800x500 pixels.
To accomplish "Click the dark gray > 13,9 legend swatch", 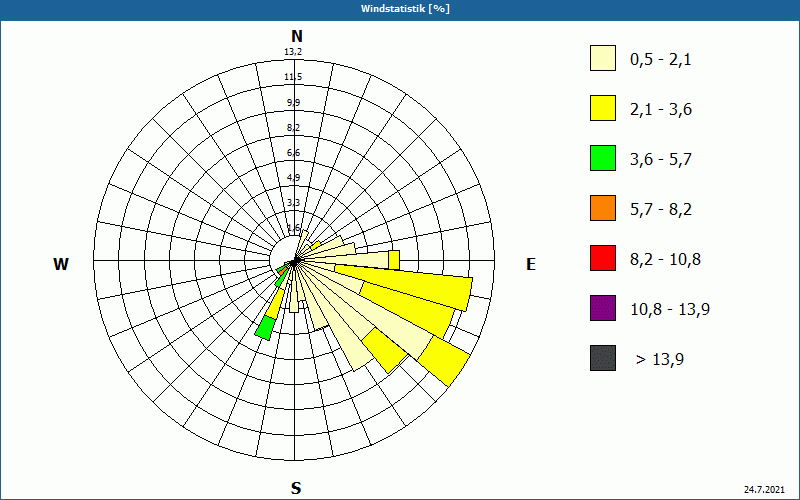I will tap(603, 358).
